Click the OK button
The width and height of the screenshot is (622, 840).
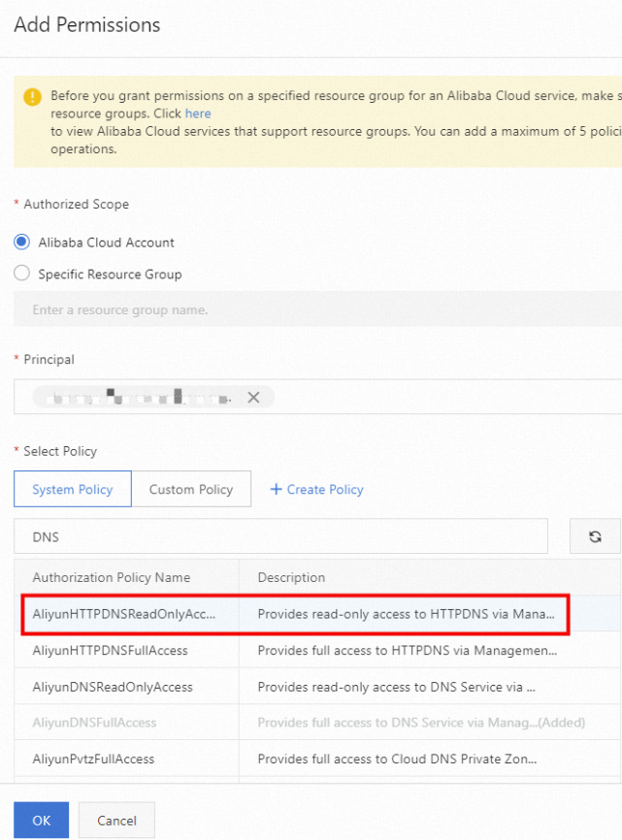click(x=42, y=820)
